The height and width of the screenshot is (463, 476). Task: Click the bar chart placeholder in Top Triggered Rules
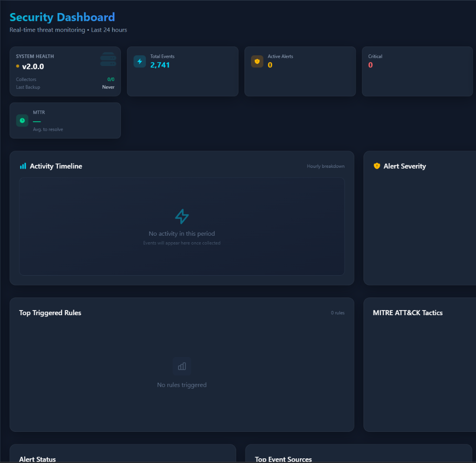(182, 366)
